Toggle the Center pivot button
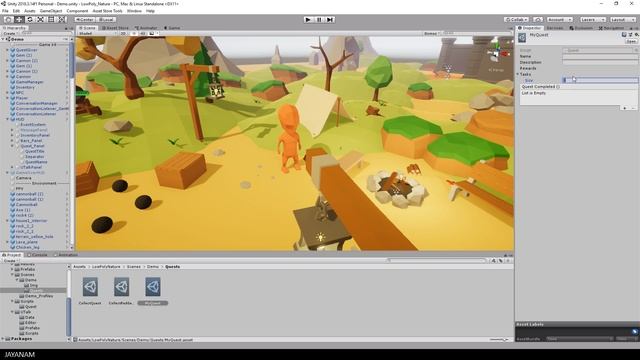640x360 pixels. 85,20
